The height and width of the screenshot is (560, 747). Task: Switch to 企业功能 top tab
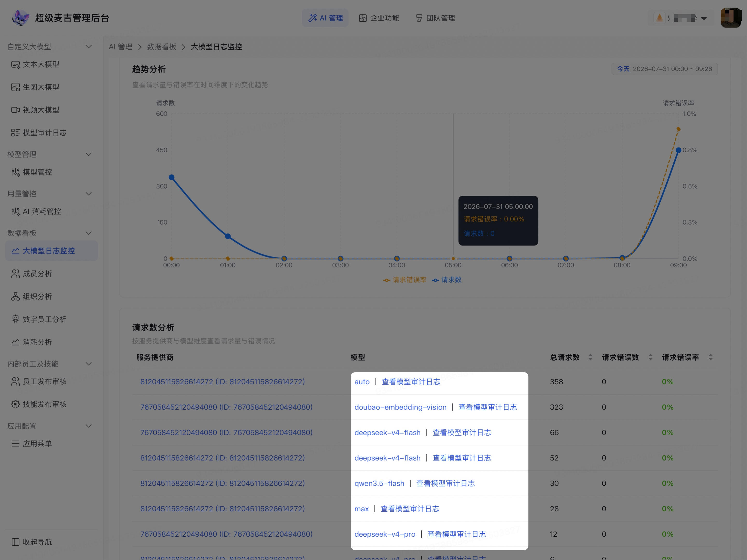coord(379,18)
